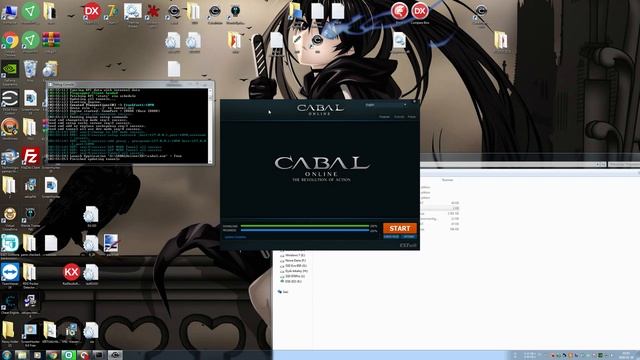Image resolution: width=640 pixels, height=360 pixels.
Task: Open the red DX icon near top-right
Action: point(420,12)
